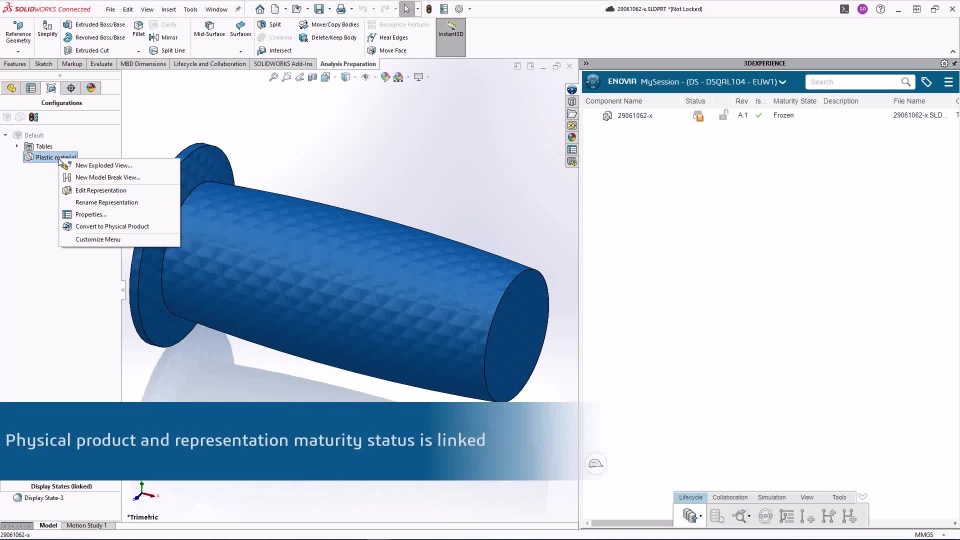This screenshot has height=540, width=960.
Task: Open the Reference Geometry dropdown arrow
Action: tap(18, 51)
